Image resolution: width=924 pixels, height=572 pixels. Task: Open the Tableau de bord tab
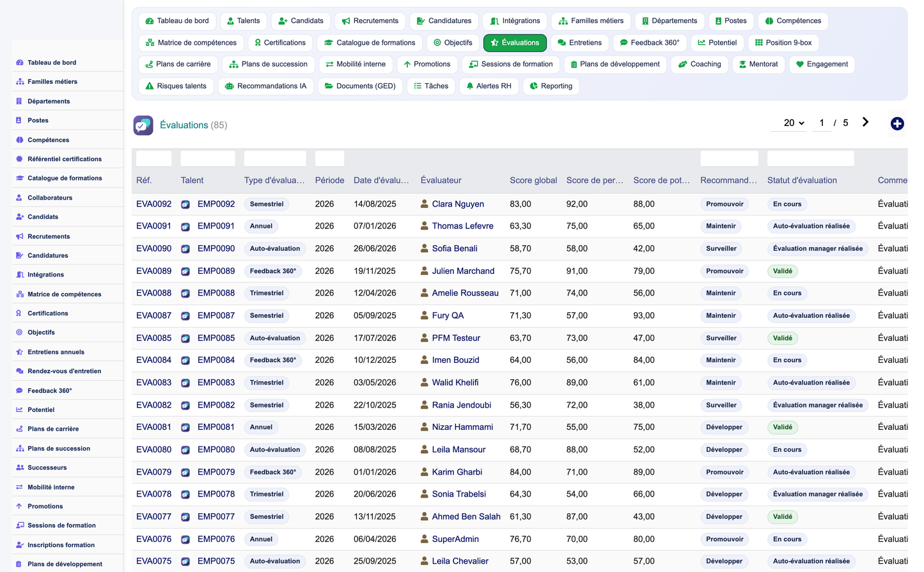tap(177, 21)
